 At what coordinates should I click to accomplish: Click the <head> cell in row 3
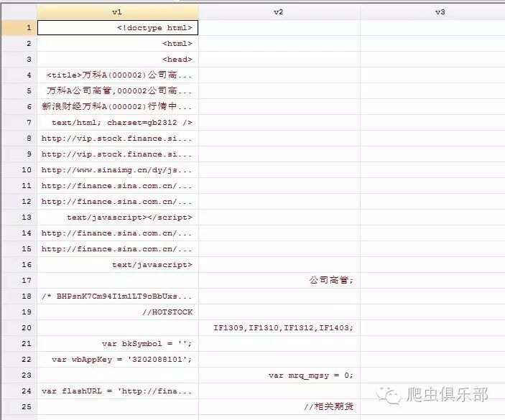(118, 59)
